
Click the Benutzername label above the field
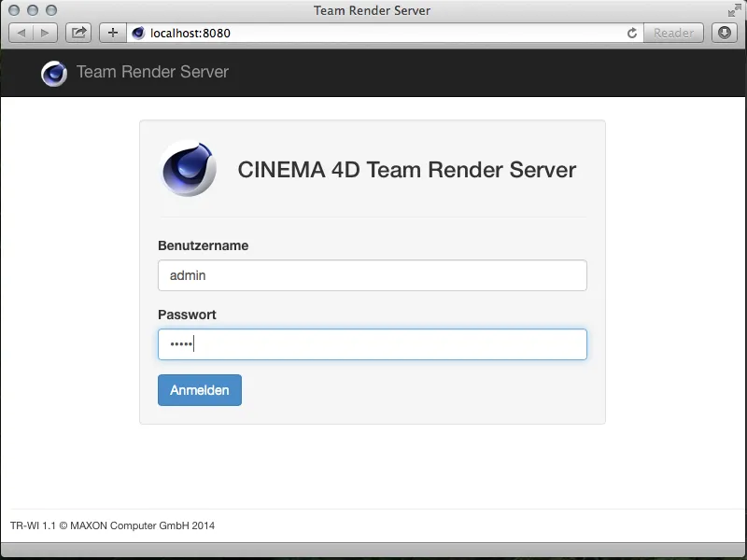(203, 245)
